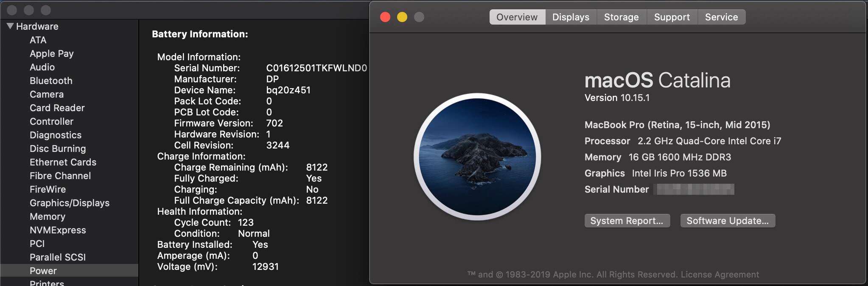Select Fibre Channel in the sidebar
Viewport: 868px width, 286px height.
pos(60,176)
